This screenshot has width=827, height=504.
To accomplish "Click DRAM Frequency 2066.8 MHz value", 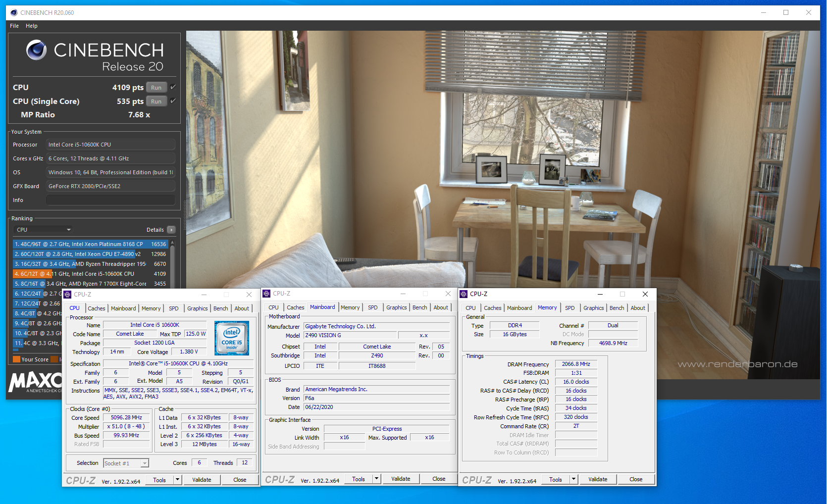I will (x=576, y=364).
